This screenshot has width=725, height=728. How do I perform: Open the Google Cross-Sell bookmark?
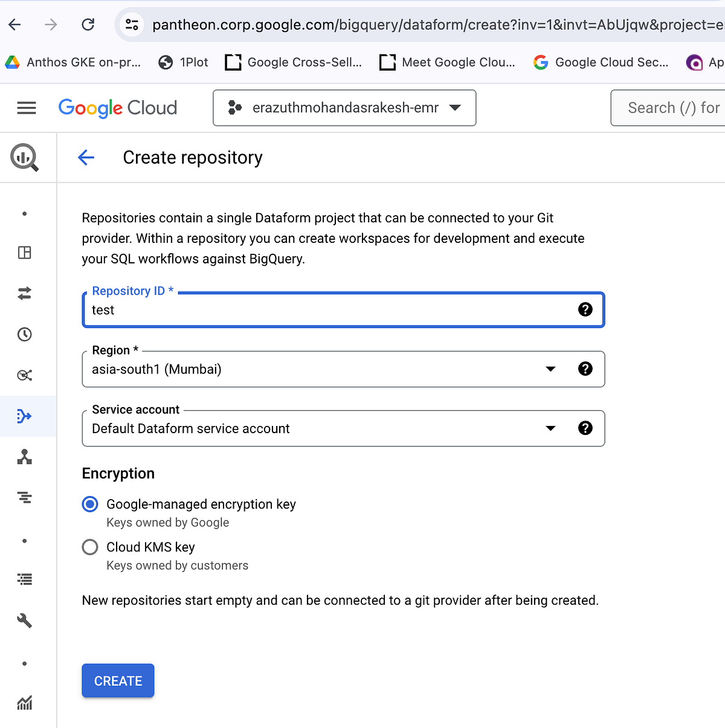pos(293,62)
